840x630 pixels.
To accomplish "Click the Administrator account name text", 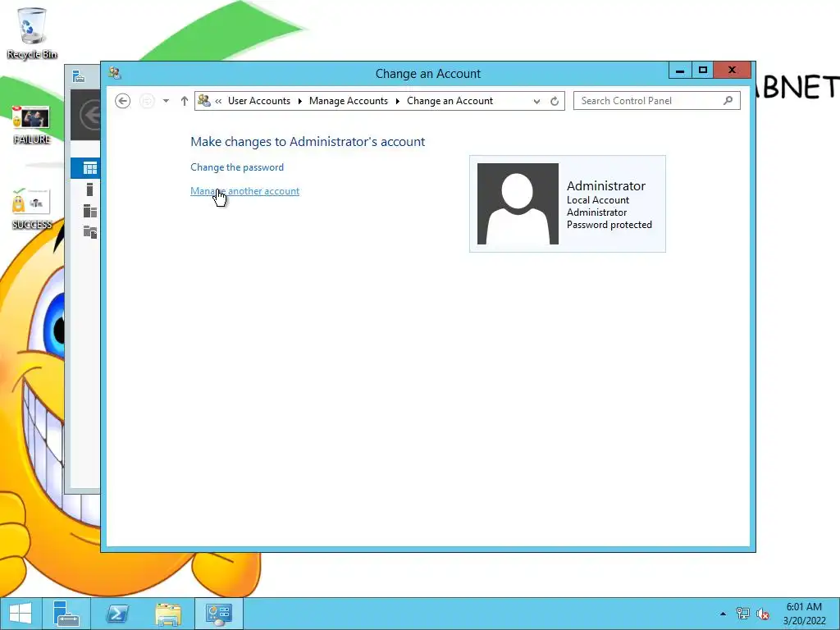I will pyautogui.click(x=606, y=185).
